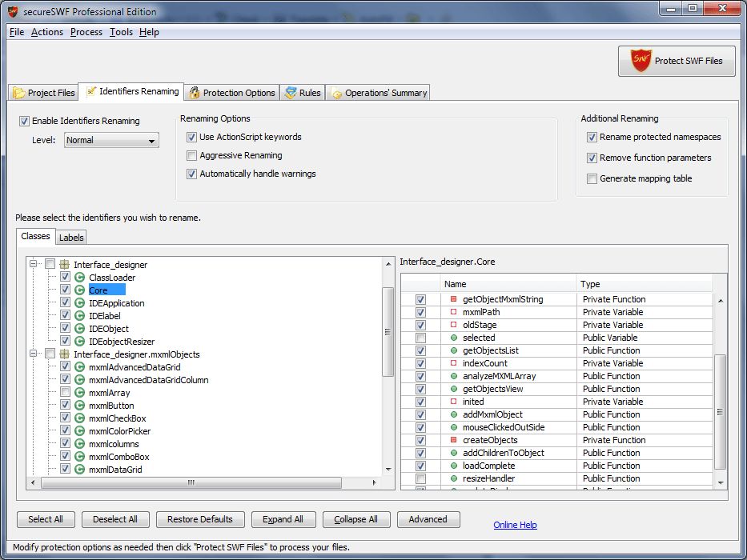The height and width of the screenshot is (560, 747).
Task: Click the red shield Protect SWF Files icon
Action: point(641,61)
